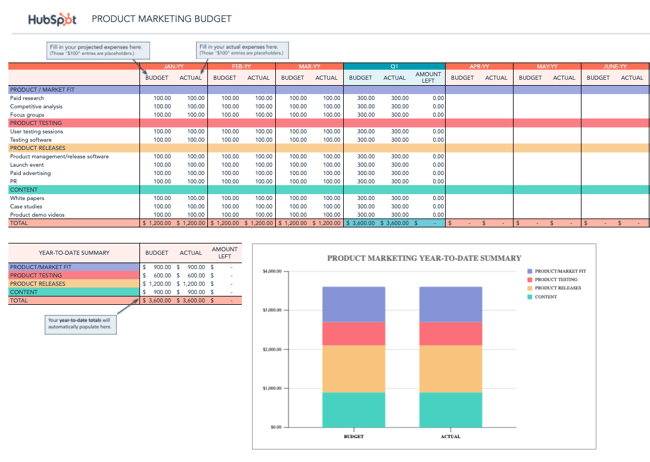Select the JUNE/YY month header

(615, 66)
